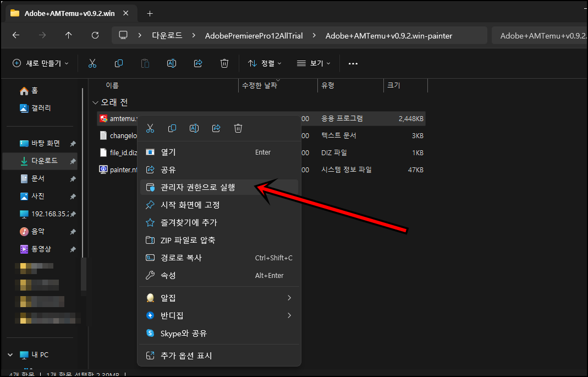Select the painter.nfo system info file
Image resolution: width=588 pixels, height=377 pixels.
pyautogui.click(x=119, y=170)
